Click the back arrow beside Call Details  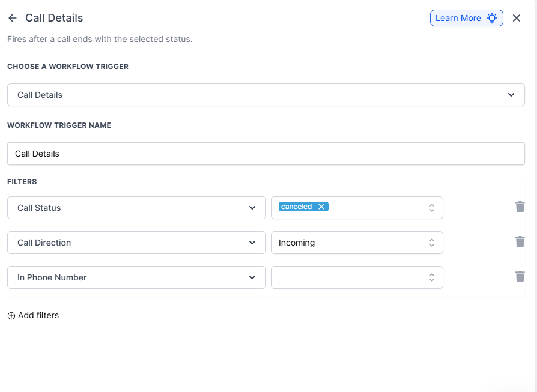point(13,18)
